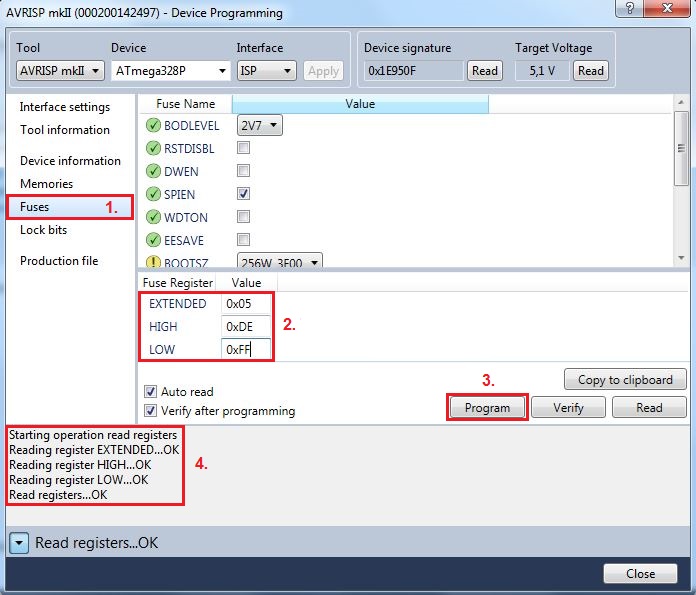696x595 pixels.
Task: Click the help question mark in title bar
Action: click(628, 11)
